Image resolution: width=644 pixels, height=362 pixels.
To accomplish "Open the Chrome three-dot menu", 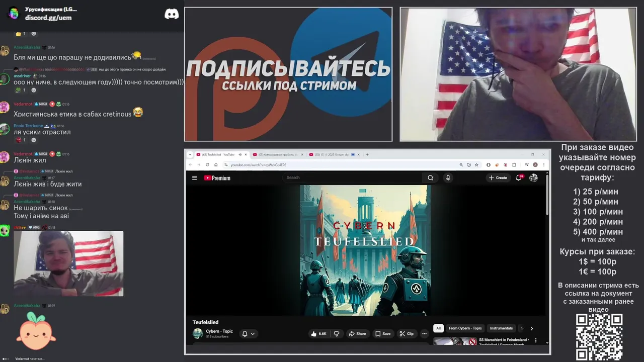I will 544,164.
